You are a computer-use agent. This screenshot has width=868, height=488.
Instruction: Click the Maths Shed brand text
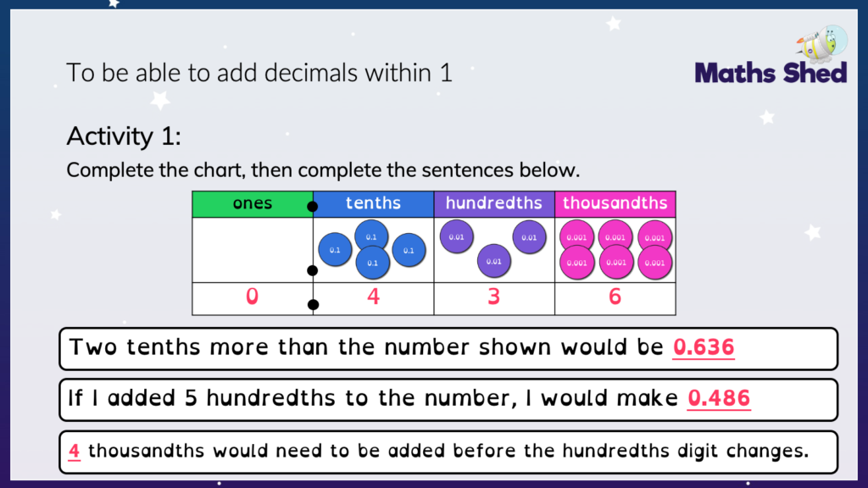coord(771,73)
